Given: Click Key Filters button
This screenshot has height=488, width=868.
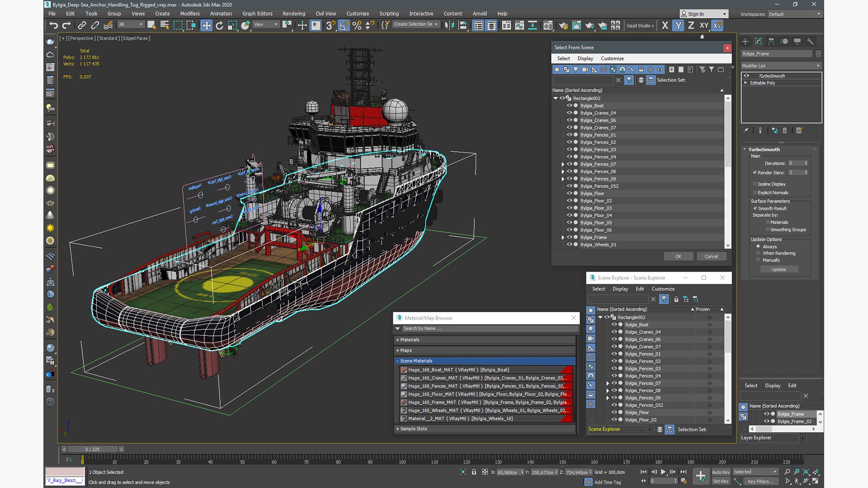Looking at the screenshot, I should coord(760,481).
